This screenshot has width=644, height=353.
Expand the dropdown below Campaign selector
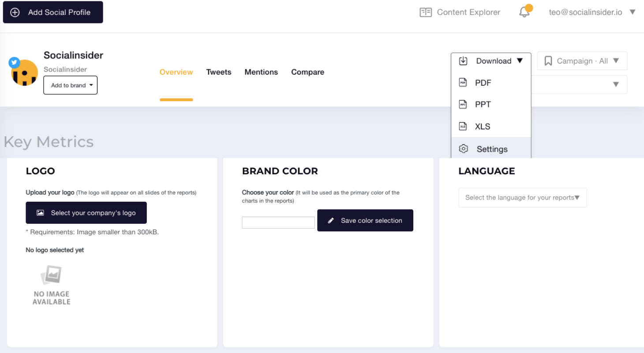[x=616, y=84]
